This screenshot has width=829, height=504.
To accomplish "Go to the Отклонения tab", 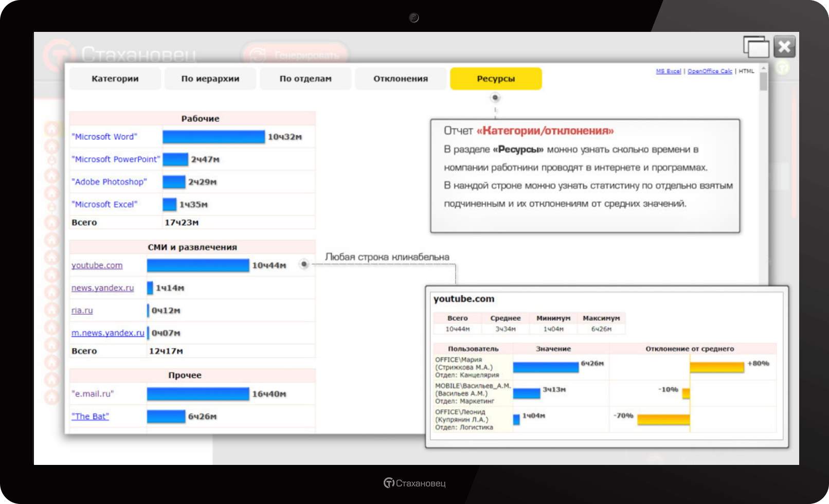I will point(401,79).
